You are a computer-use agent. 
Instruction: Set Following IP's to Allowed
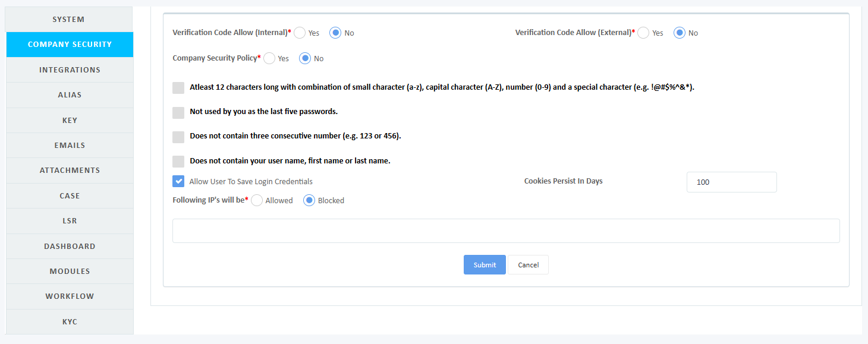tap(257, 200)
